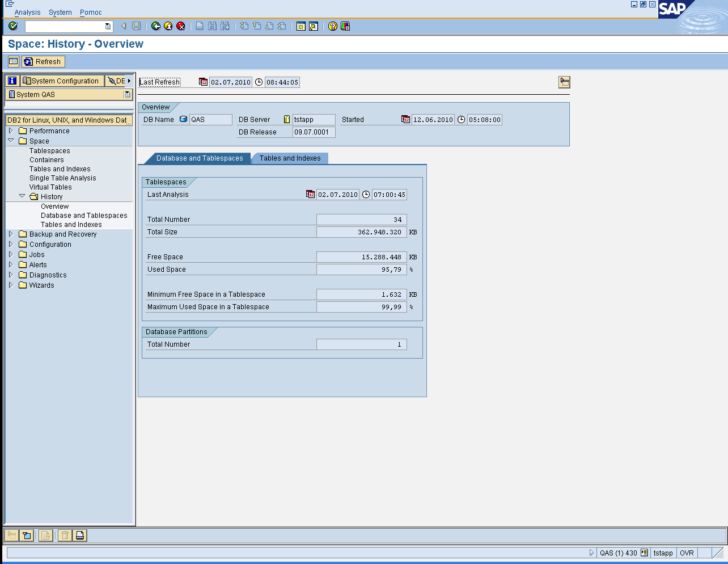
Task: Open the command field history dropdown
Action: 108,26
